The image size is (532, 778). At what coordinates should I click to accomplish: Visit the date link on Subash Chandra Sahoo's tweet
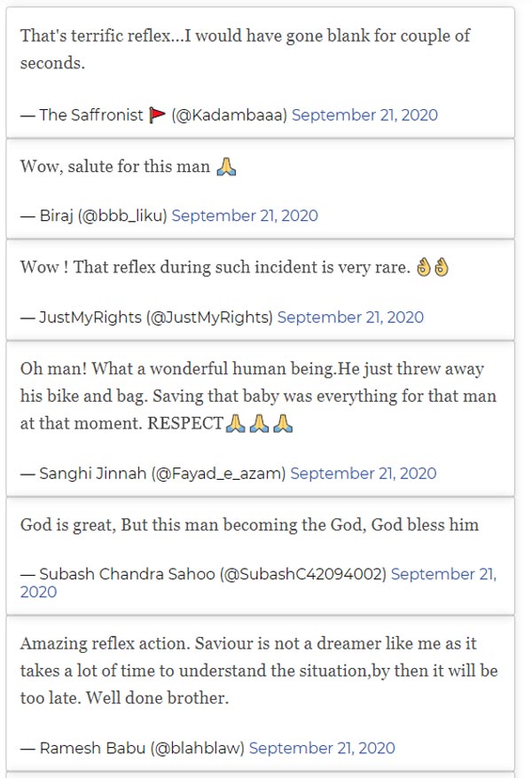[x=443, y=575]
